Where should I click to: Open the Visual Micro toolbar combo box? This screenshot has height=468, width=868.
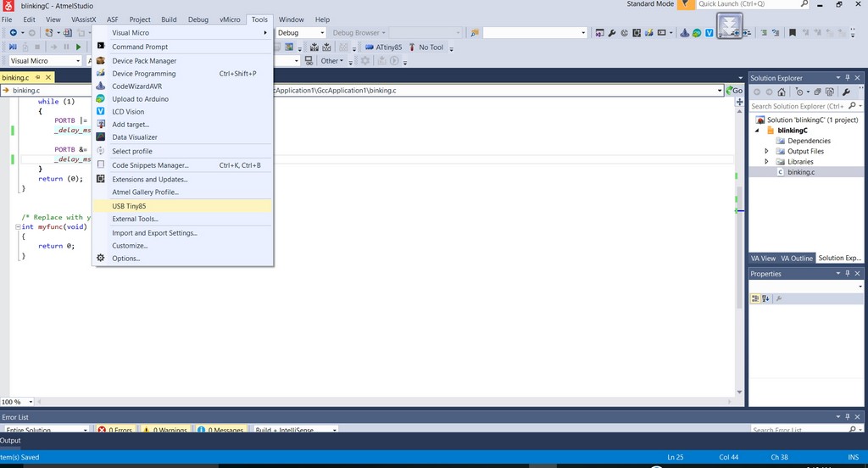[46, 61]
